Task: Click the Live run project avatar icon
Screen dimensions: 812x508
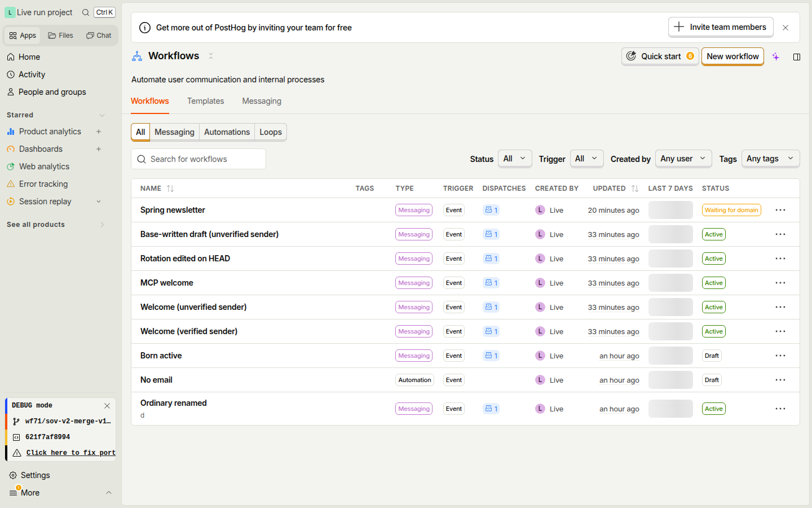Action: [10, 12]
